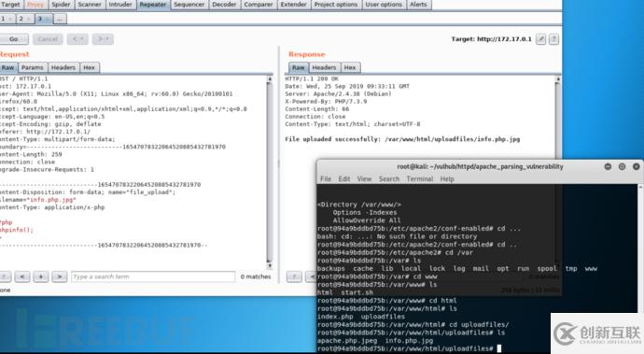
Task: Open the Response Hex tab
Action: [x=350, y=67]
